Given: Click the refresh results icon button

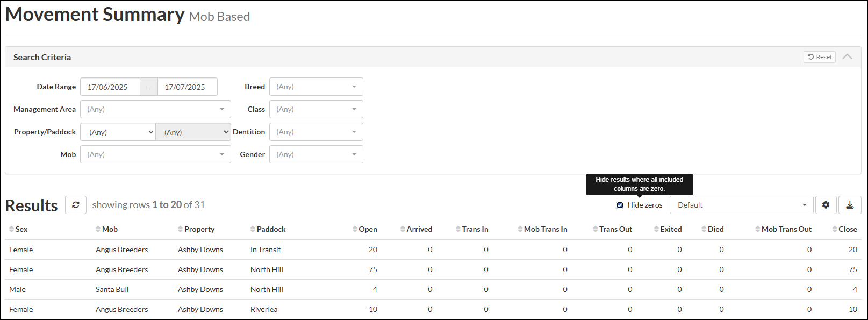Looking at the screenshot, I should 76,205.
